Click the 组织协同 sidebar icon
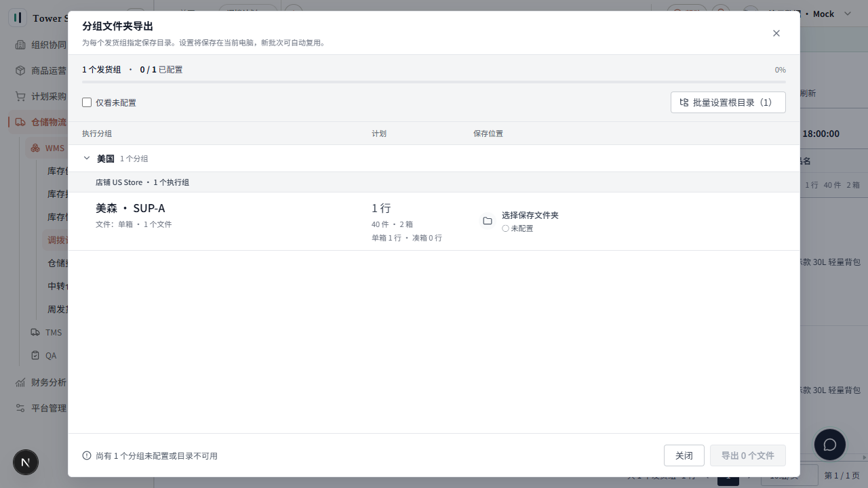The width and height of the screenshot is (868, 488). point(20,45)
